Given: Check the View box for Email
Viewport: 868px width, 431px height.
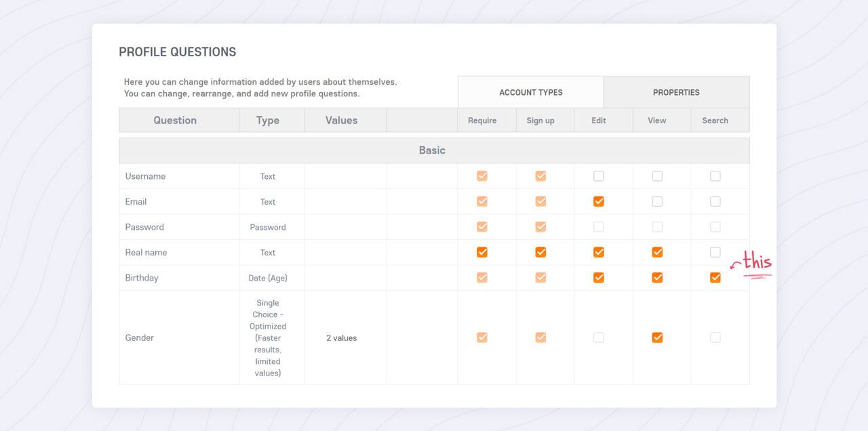Looking at the screenshot, I should point(657,201).
